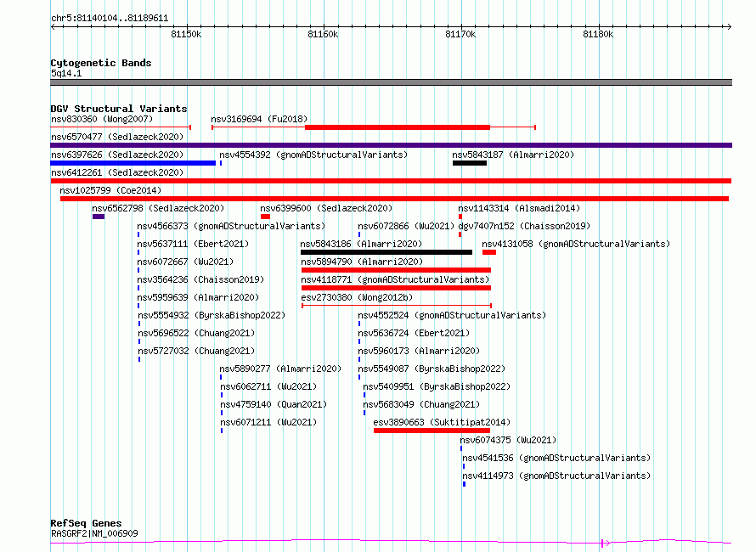Click the black nsv5843187 (Almarri2020) variant bar
756x552 pixels.
coord(470,163)
